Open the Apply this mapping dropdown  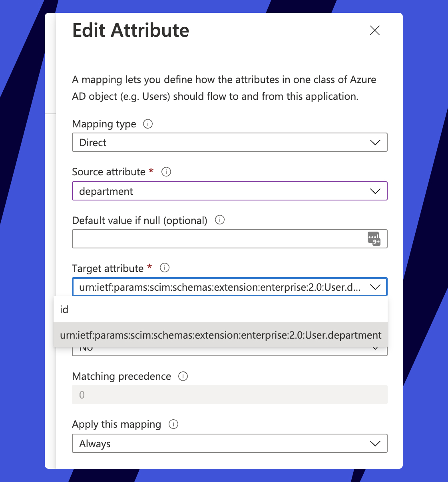click(x=375, y=444)
